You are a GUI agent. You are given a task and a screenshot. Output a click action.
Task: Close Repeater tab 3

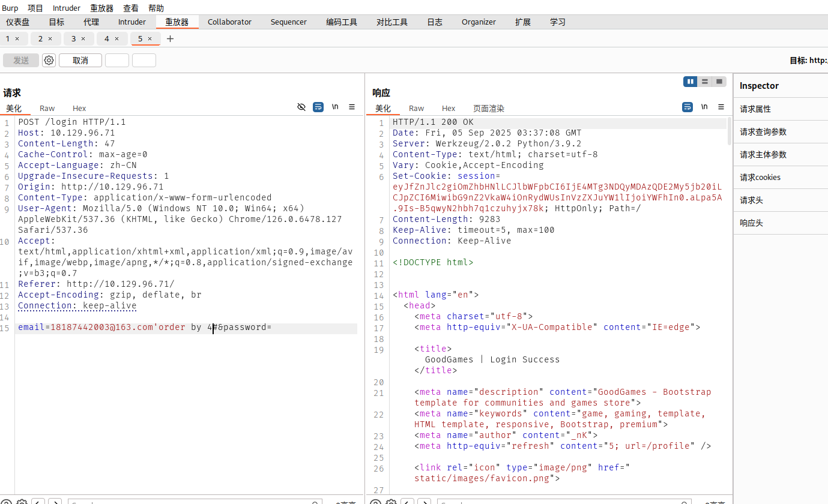(83, 39)
